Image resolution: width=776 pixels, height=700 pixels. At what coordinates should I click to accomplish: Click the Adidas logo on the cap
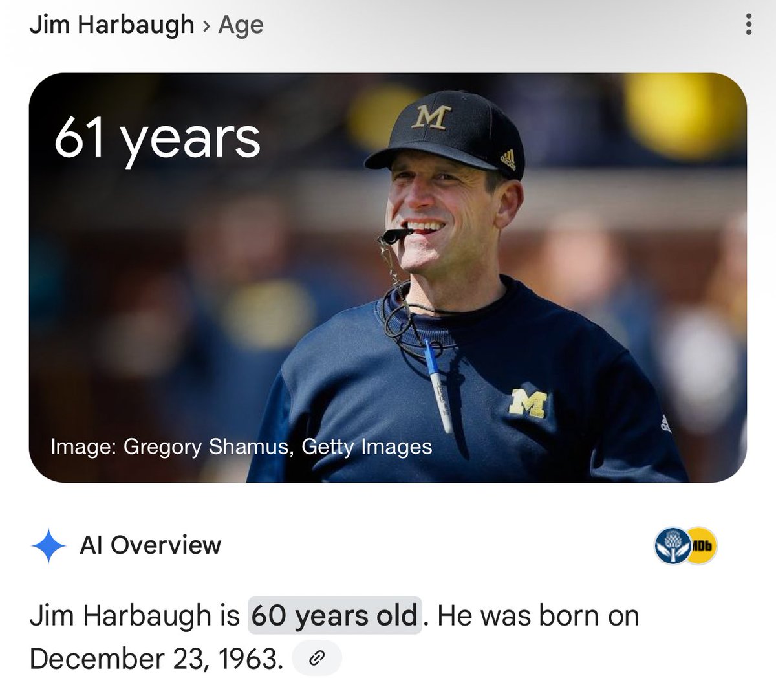(508, 159)
